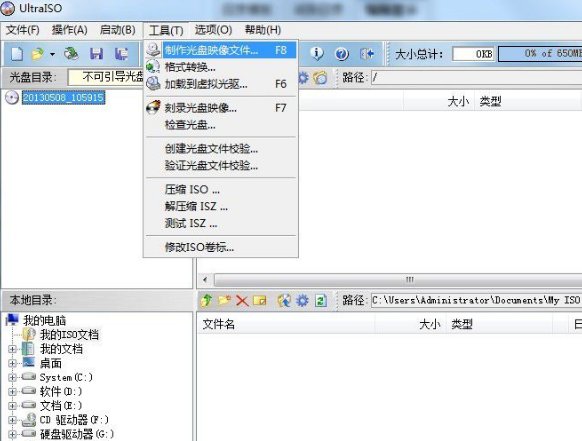
Task: Click local list 类型 column header
Action: [499, 324]
